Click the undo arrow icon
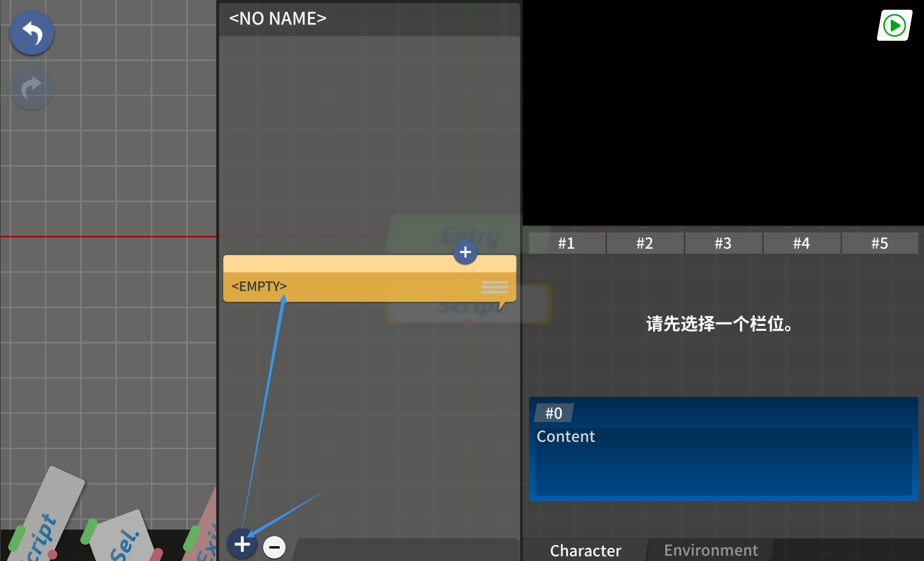 [31, 33]
